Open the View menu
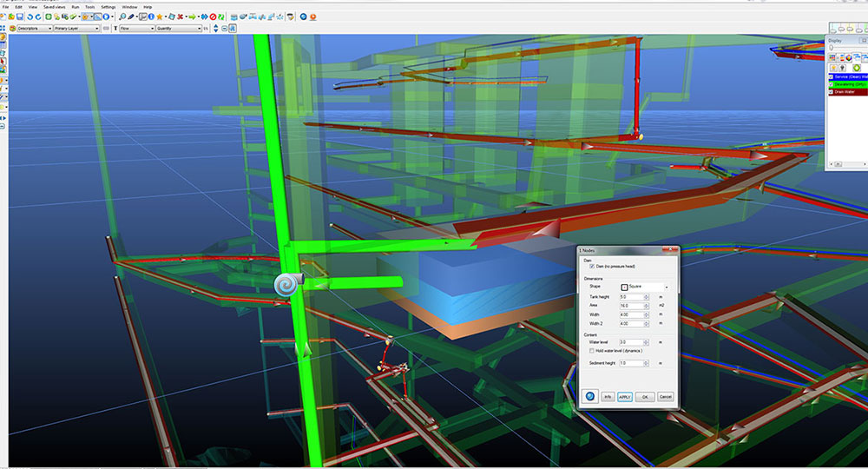The height and width of the screenshot is (469, 868). [33, 7]
